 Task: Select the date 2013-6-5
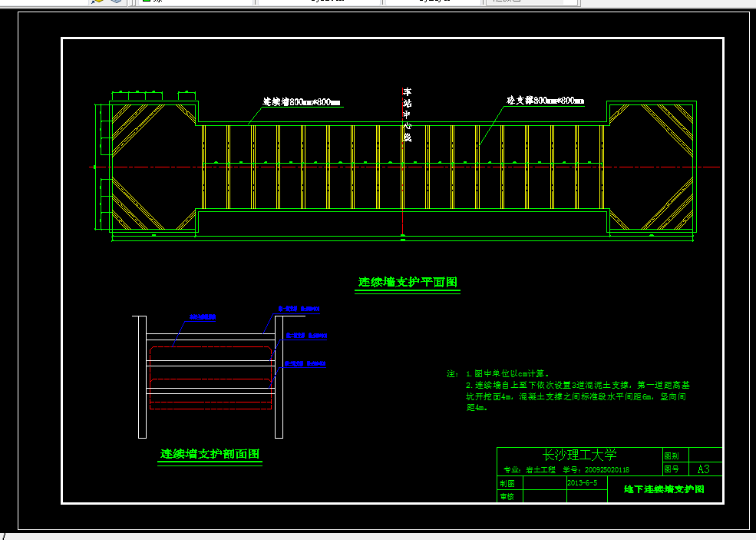click(x=582, y=482)
